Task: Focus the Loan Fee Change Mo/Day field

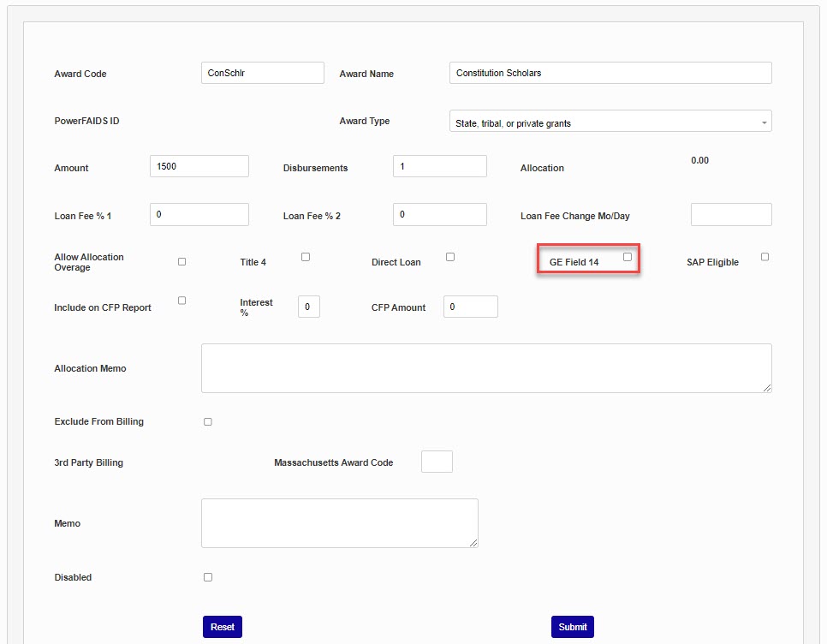Action: [730, 215]
